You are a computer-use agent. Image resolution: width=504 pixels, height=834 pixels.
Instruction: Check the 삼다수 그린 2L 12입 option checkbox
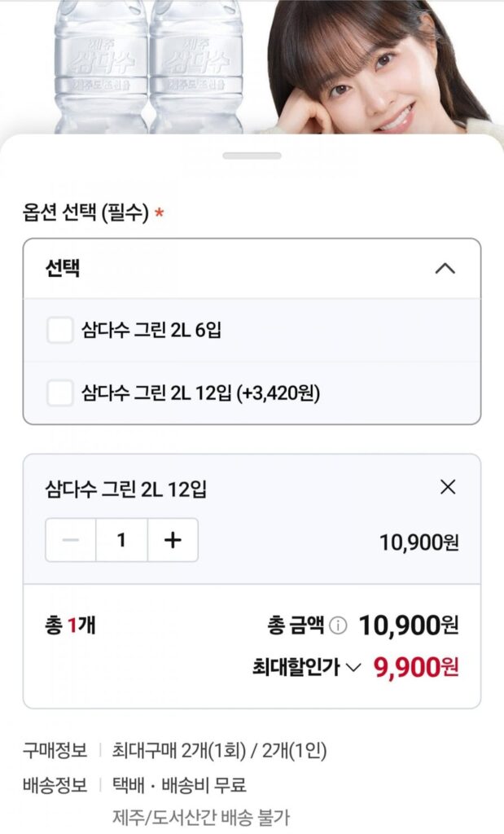point(59,393)
